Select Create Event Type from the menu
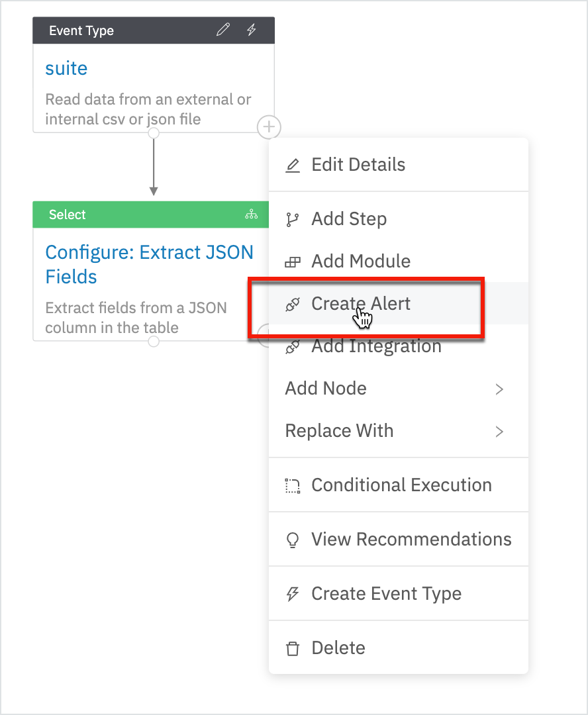 tap(386, 593)
